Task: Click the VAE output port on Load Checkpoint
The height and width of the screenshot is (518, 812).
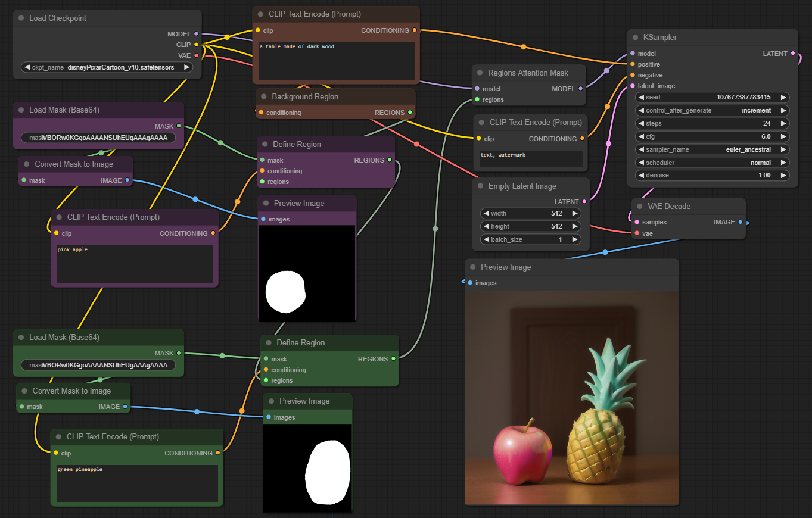Action: tap(197, 55)
